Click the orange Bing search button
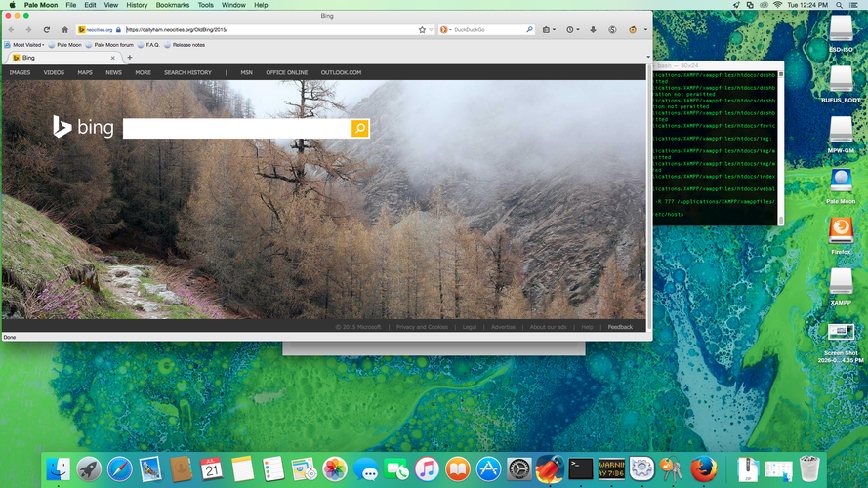Screen dimensions: 868x488 tap(360, 129)
